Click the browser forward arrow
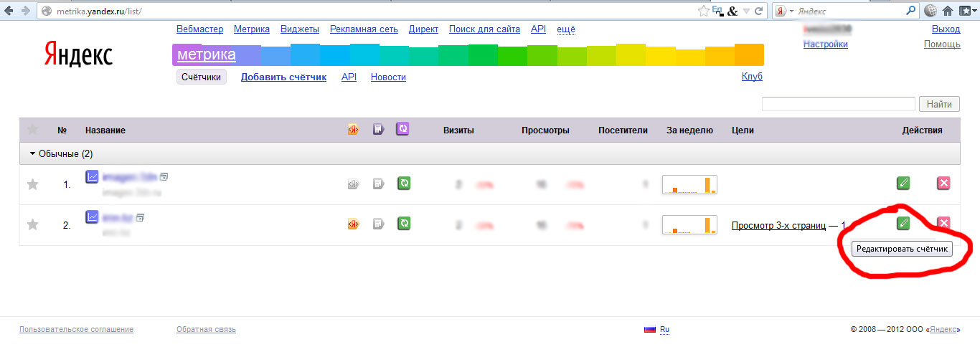The image size is (980, 352). pyautogui.click(x=26, y=11)
